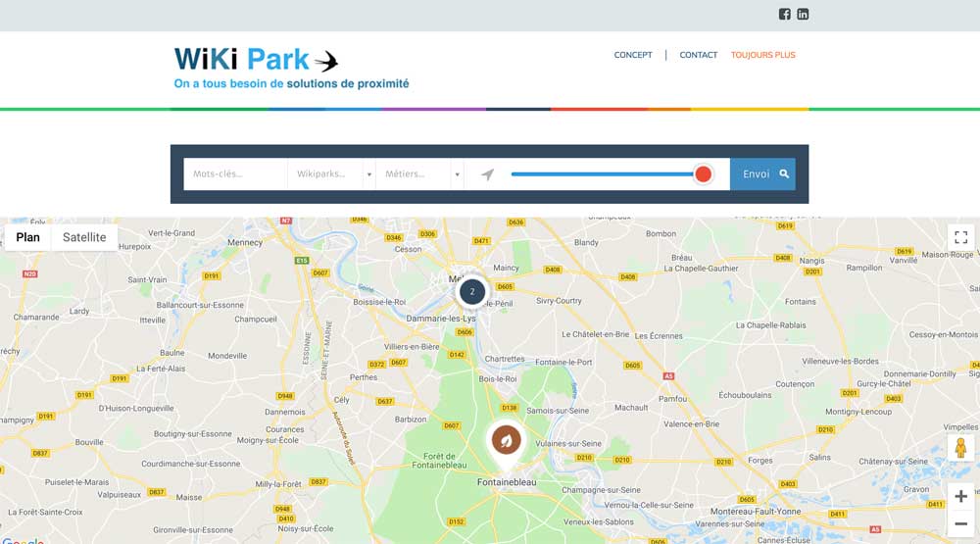980x544 pixels.
Task: Zoom in on the map
Action: (x=960, y=497)
